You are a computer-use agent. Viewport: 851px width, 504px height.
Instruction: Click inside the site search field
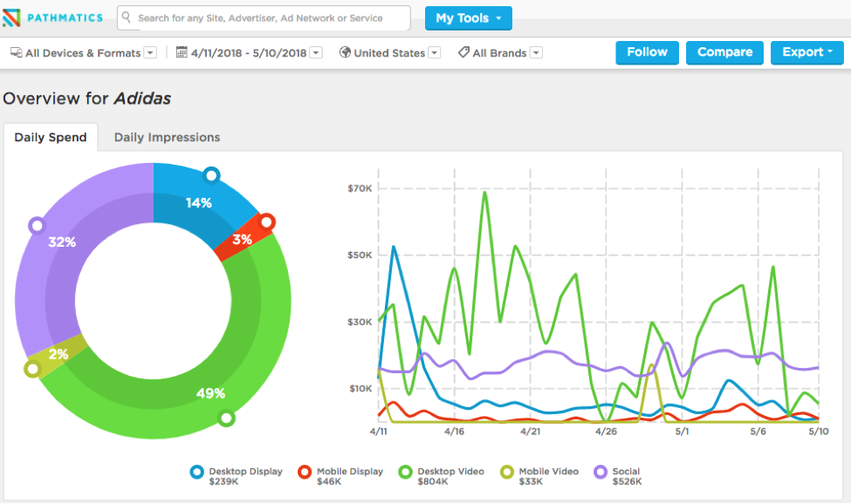point(262,18)
